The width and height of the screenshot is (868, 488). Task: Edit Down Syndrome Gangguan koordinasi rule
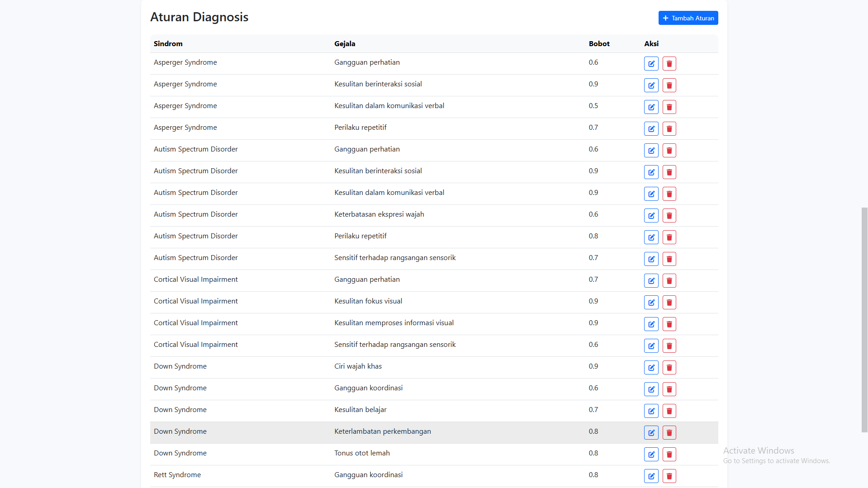pos(651,389)
